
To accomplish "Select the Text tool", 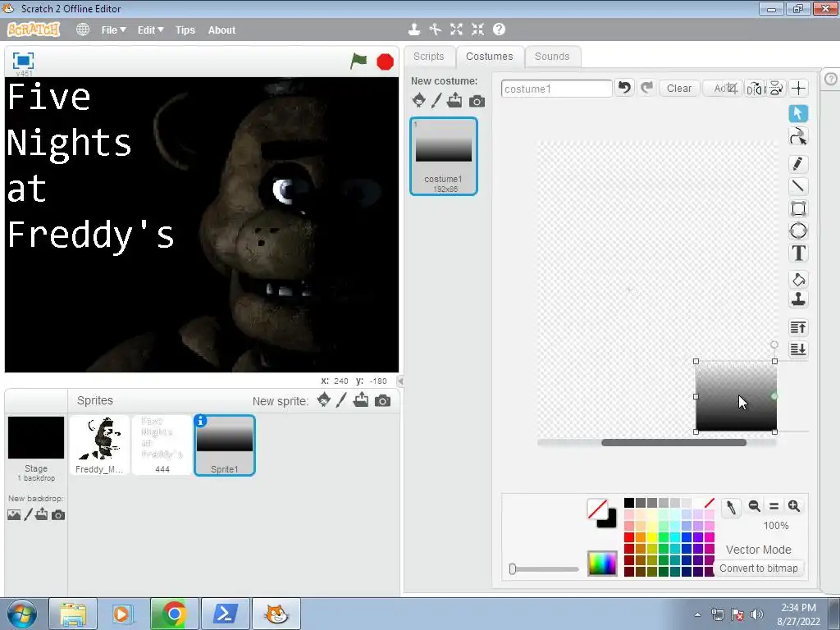I will (x=798, y=253).
